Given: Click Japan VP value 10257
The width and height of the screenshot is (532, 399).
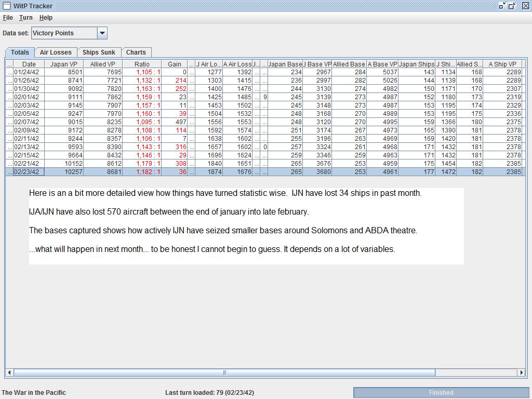Looking at the screenshot, I should click(64, 171).
